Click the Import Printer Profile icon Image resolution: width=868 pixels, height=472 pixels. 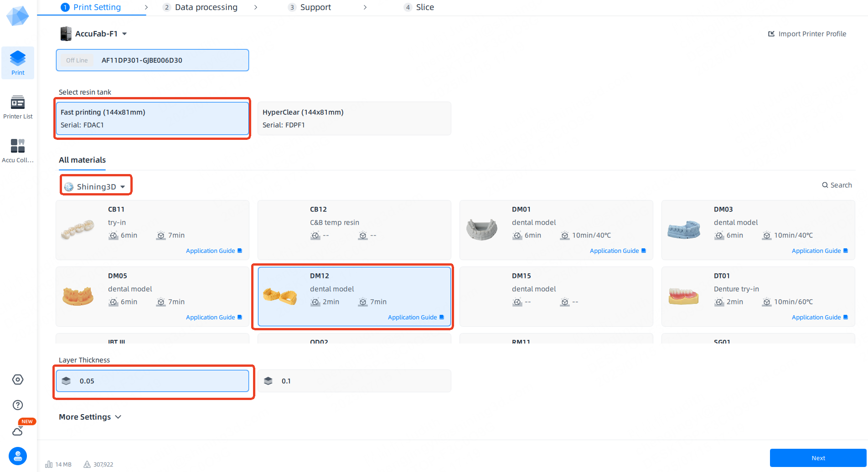(771, 34)
